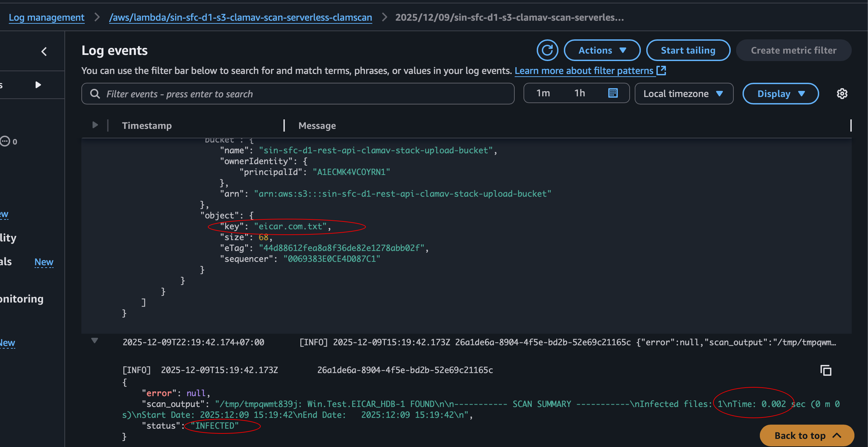Collapse the 22:19:42.174 log event row
The image size is (868, 447).
95,341
